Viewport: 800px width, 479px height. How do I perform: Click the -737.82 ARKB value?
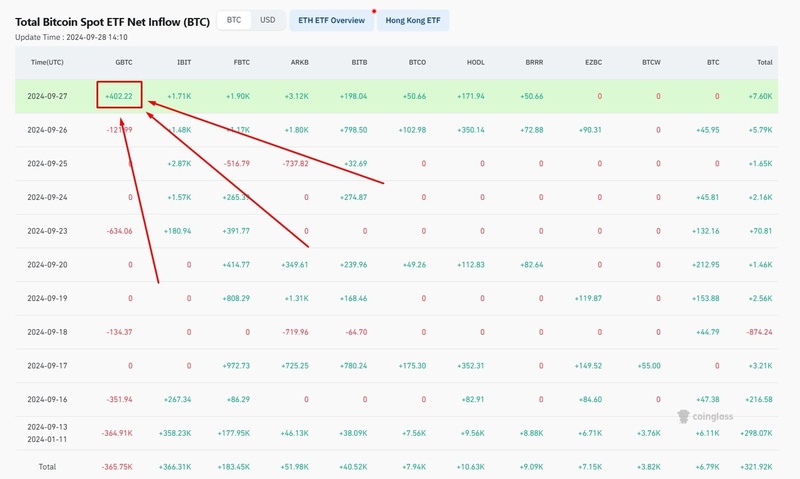click(295, 163)
